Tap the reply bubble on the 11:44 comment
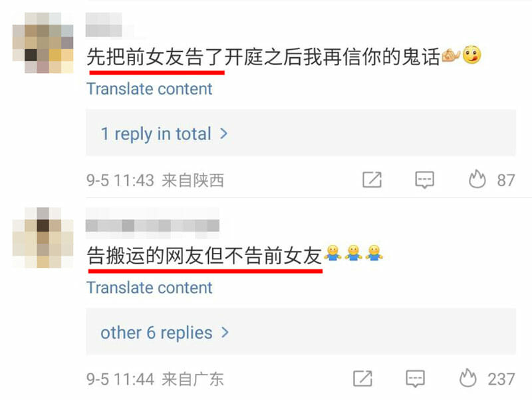The width and height of the screenshot is (532, 400). 415,379
